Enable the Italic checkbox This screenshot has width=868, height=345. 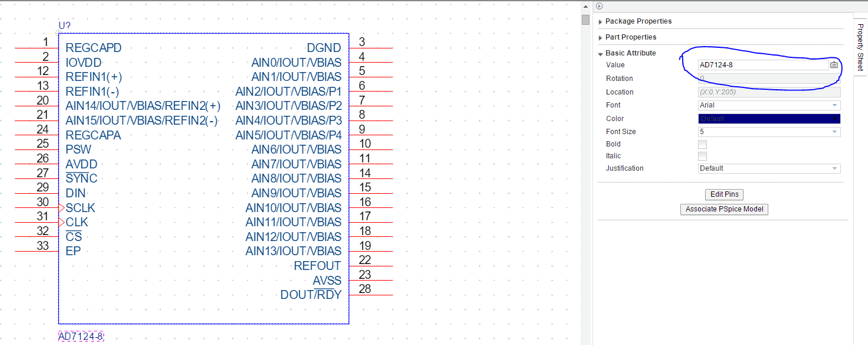[x=702, y=156]
